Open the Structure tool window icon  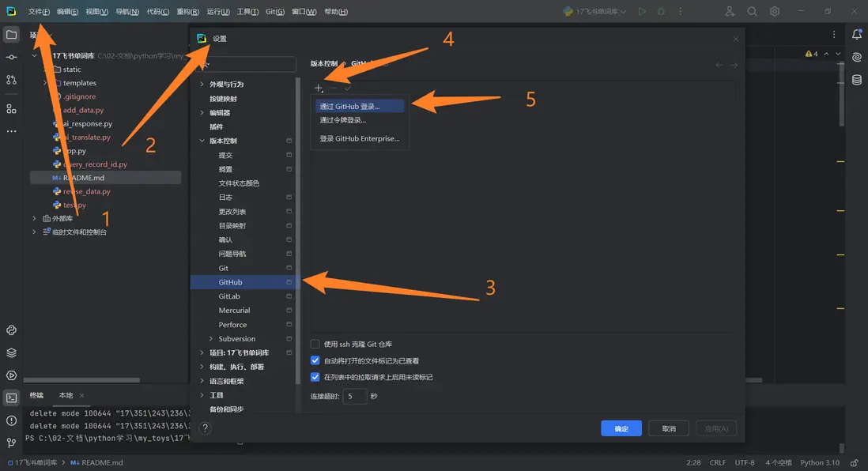click(11, 108)
